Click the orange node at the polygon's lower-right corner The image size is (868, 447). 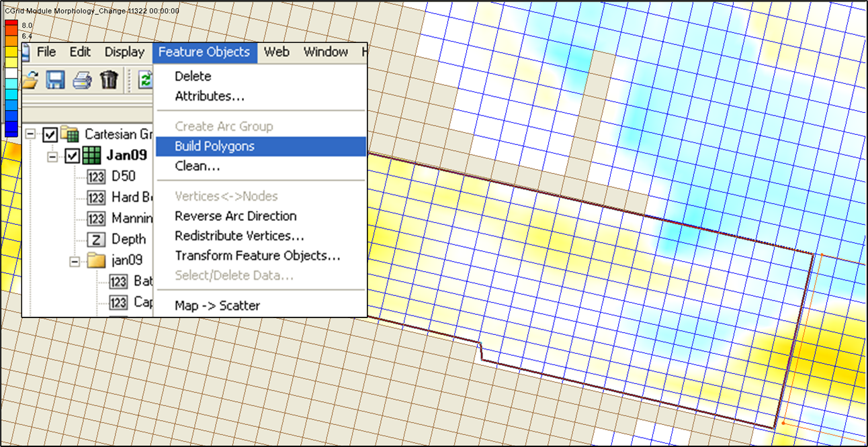coord(783,424)
